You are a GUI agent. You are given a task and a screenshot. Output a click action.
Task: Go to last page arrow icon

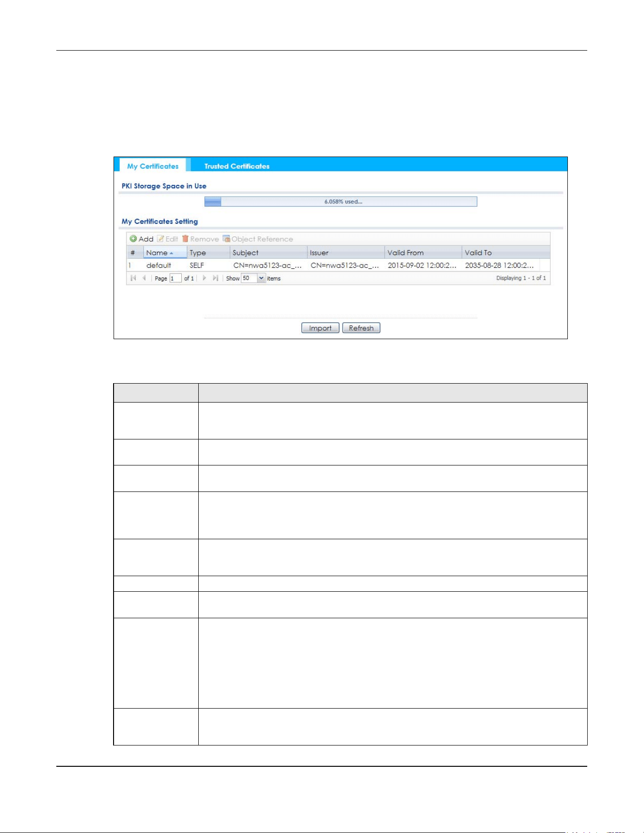[215, 278]
